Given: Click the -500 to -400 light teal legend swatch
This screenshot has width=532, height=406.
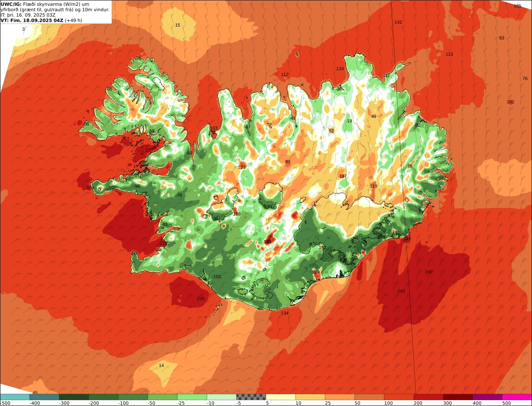Looking at the screenshot, I should (15, 397).
